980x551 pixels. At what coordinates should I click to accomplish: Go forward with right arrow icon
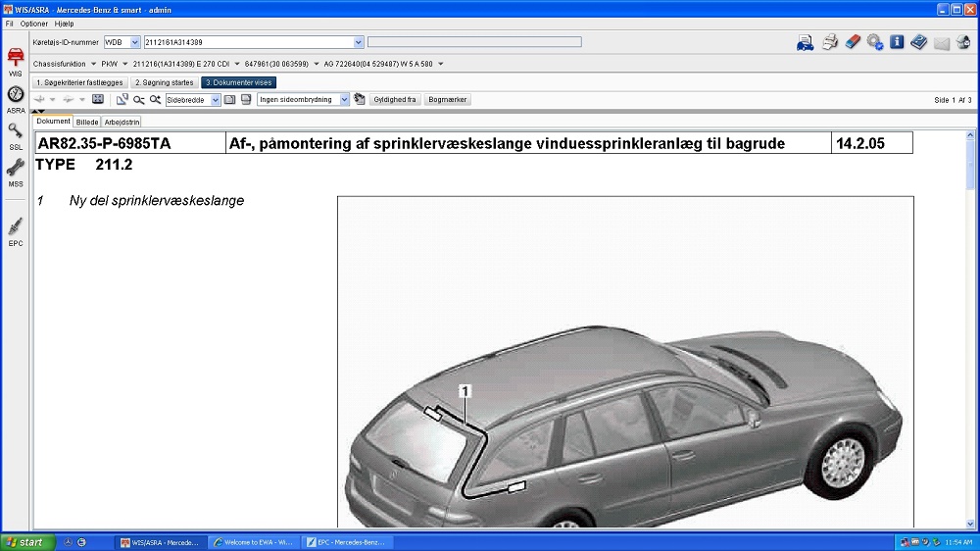click(x=69, y=99)
